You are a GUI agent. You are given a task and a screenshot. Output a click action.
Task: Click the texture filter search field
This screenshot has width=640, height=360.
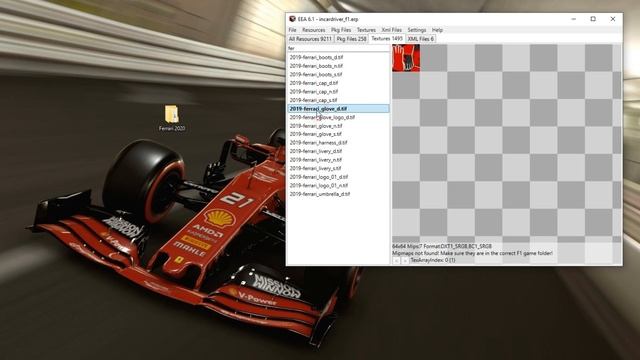(338, 48)
